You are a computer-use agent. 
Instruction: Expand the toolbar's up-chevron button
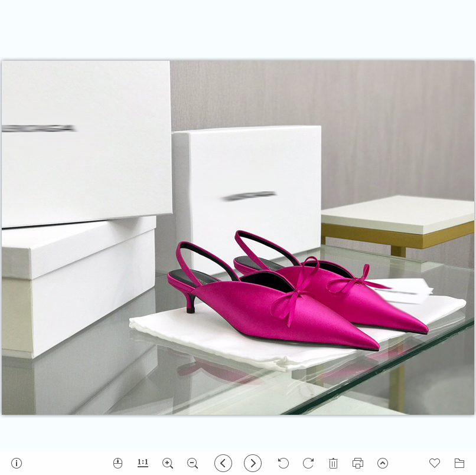pyautogui.click(x=383, y=463)
